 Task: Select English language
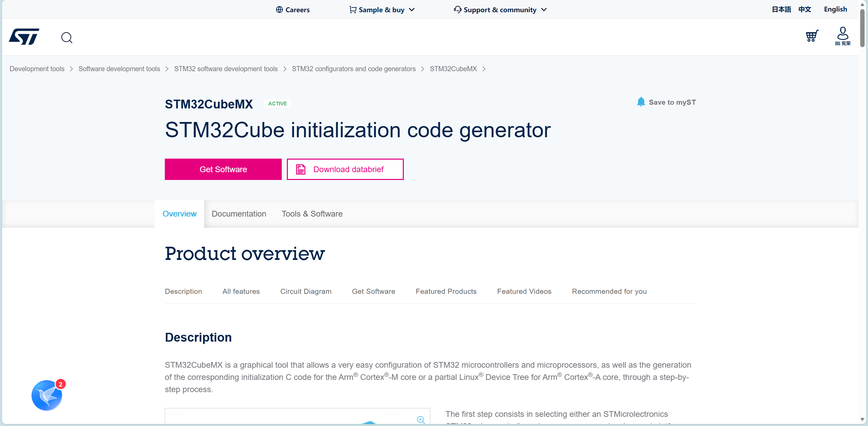835,9
